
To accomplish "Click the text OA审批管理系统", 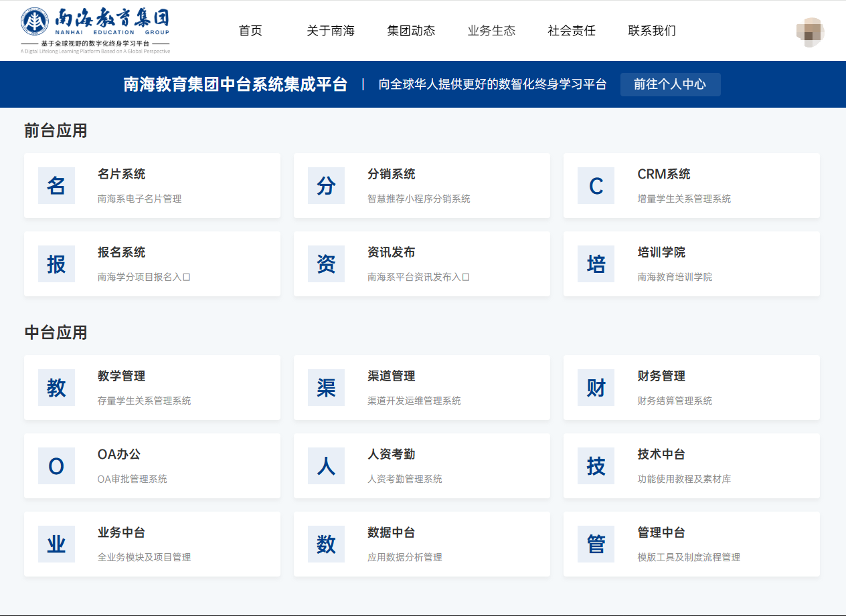I will [x=133, y=479].
